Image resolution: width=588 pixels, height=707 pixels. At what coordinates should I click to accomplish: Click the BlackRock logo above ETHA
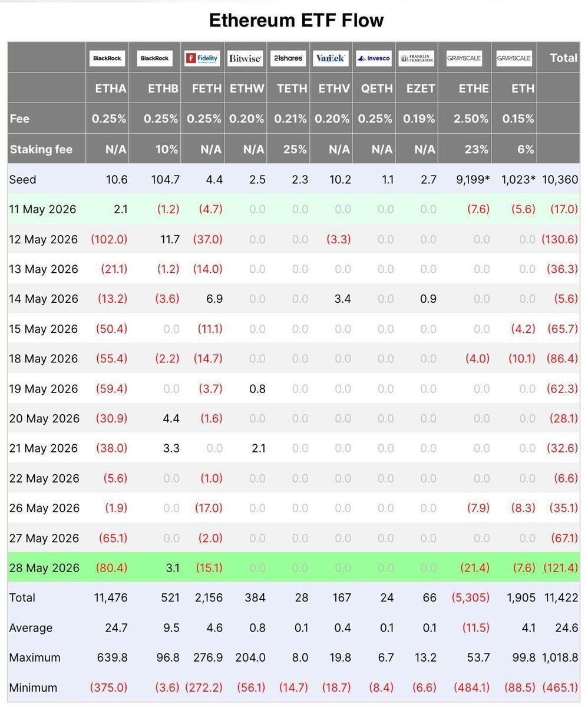107,58
